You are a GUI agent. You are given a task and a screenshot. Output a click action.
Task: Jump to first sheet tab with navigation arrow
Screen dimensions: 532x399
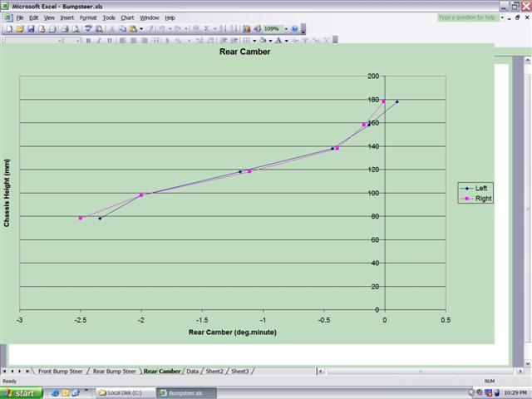coord(4,372)
